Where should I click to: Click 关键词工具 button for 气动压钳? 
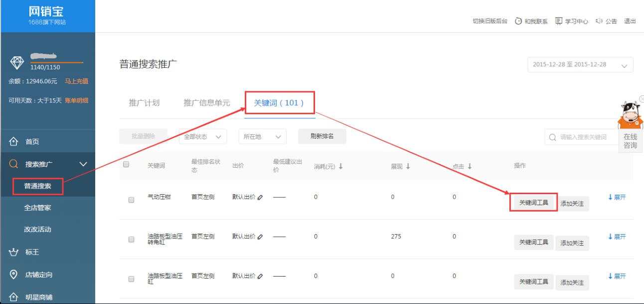point(533,203)
